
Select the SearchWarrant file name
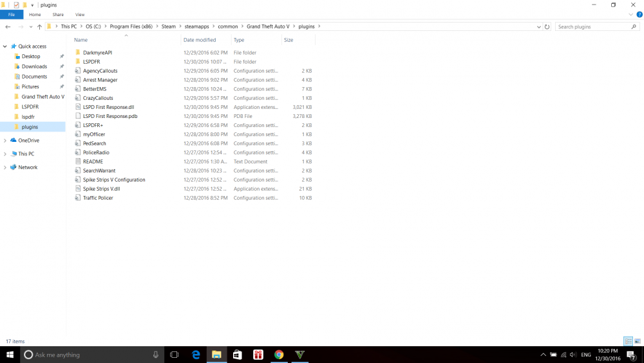(x=99, y=171)
